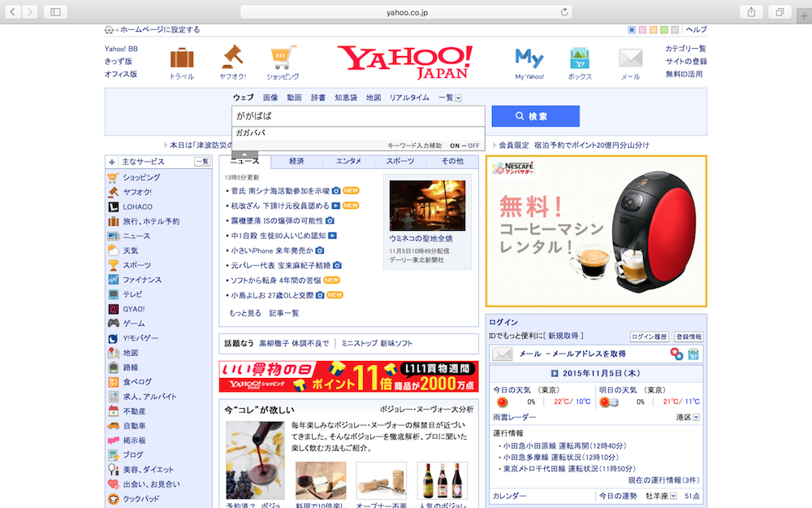The width and height of the screenshot is (812, 508).
Task: Open the 港区 weather area dropdown
Action: tap(696, 417)
